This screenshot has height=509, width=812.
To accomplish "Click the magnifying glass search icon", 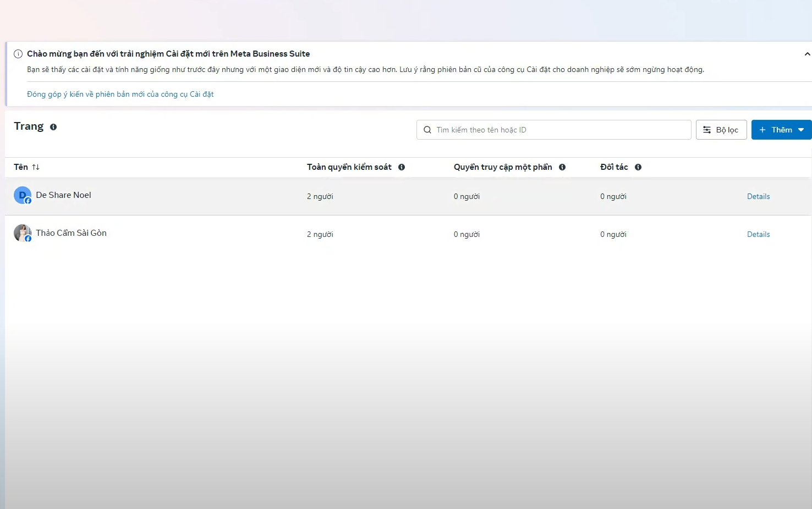I will coord(427,130).
